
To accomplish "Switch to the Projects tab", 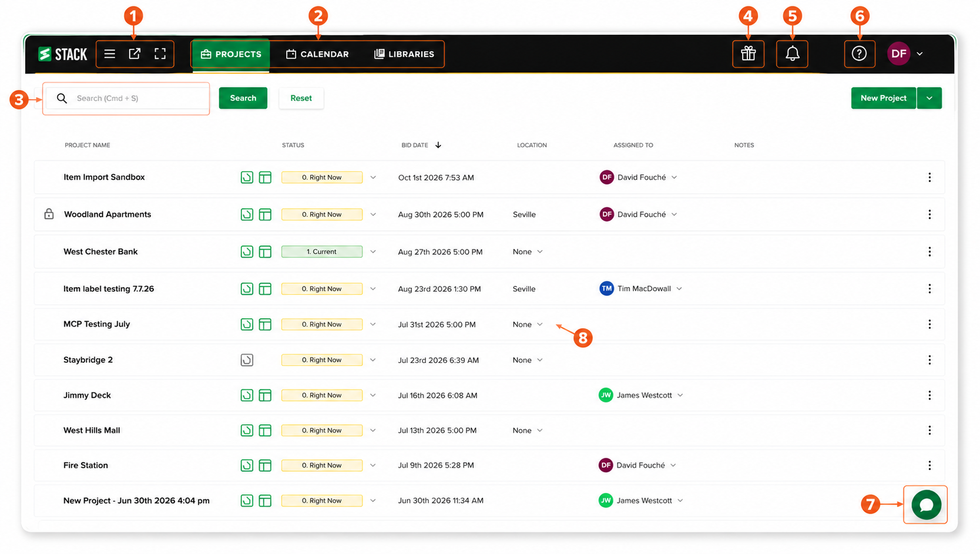I will click(x=231, y=54).
